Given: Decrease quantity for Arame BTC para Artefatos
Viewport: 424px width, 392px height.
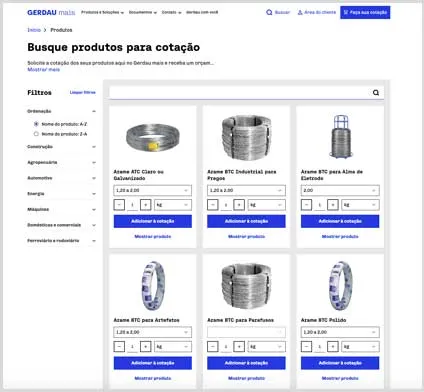Looking at the screenshot, I should point(119,347).
